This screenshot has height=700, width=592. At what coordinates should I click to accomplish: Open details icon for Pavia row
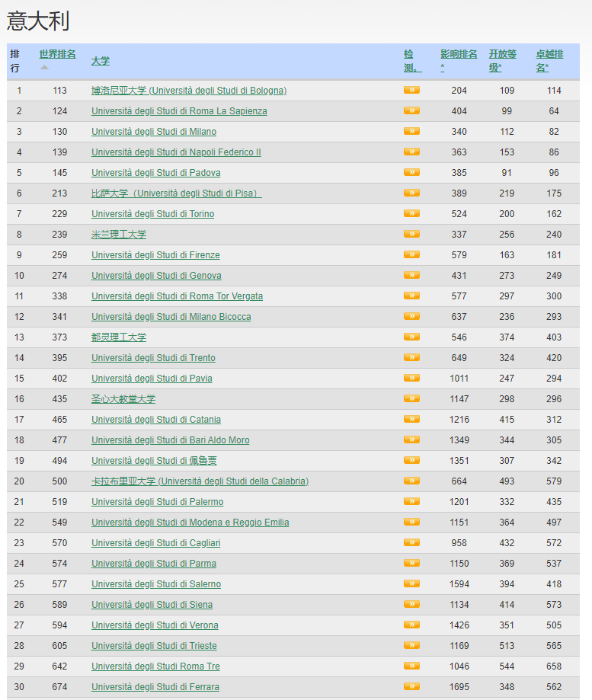point(411,378)
